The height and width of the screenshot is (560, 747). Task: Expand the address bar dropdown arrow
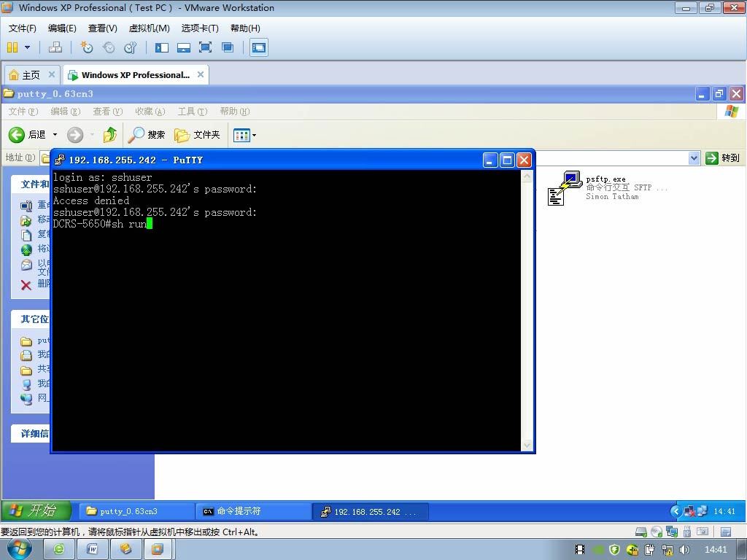tap(694, 157)
